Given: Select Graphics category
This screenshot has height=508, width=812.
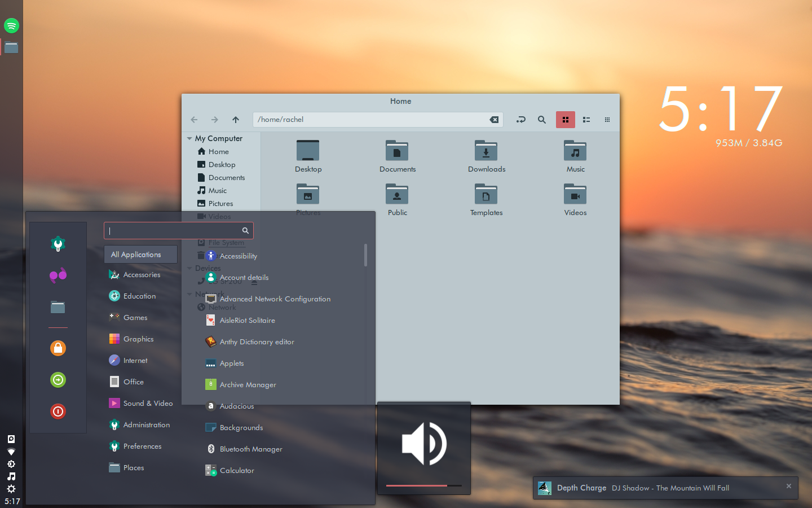Looking at the screenshot, I should click(140, 339).
